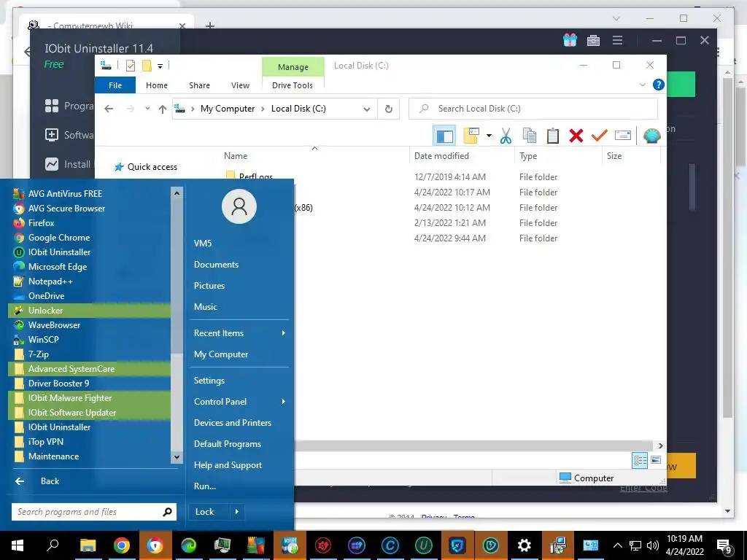Image resolution: width=747 pixels, height=560 pixels.
Task: Click Up one level arrow in Explorer
Action: [x=163, y=109]
